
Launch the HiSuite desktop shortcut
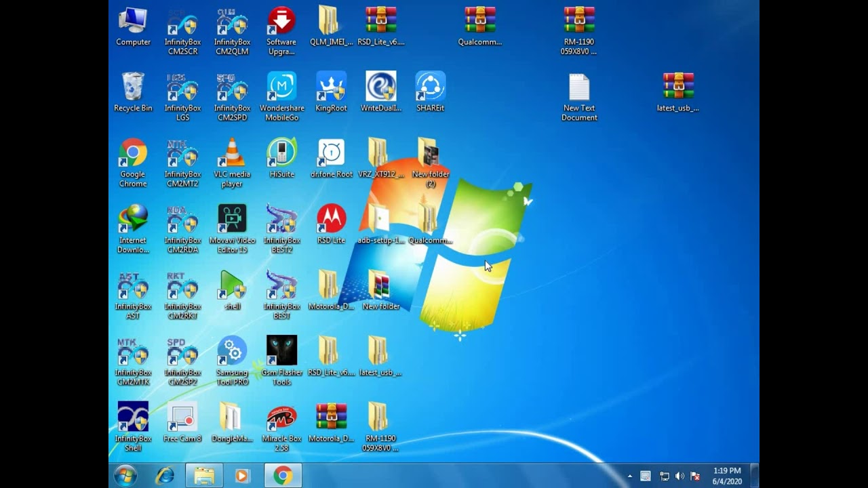281,159
